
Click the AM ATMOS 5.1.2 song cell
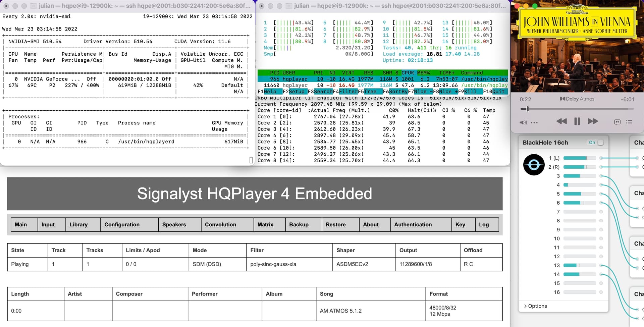[x=371, y=311]
